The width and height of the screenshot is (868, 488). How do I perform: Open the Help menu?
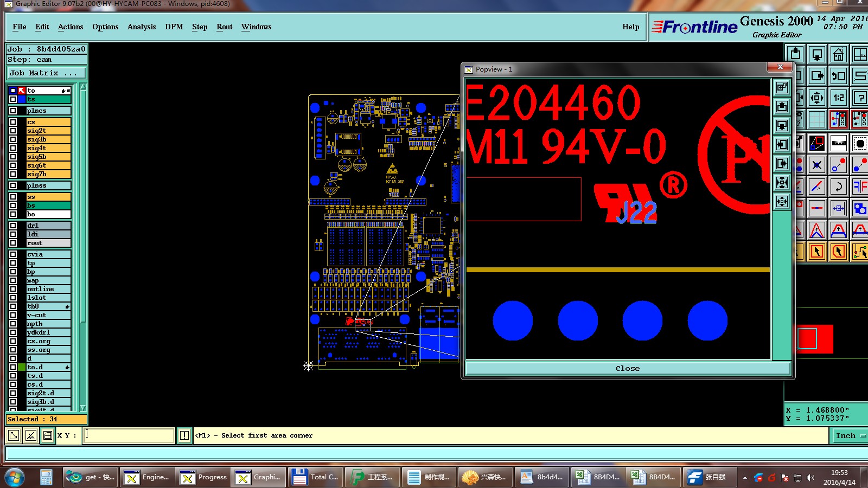click(631, 27)
